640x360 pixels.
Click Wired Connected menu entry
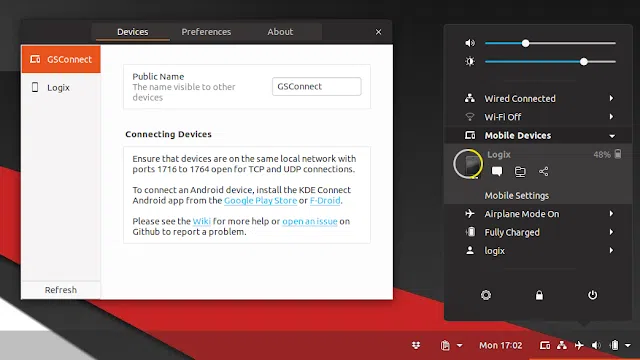click(538, 98)
